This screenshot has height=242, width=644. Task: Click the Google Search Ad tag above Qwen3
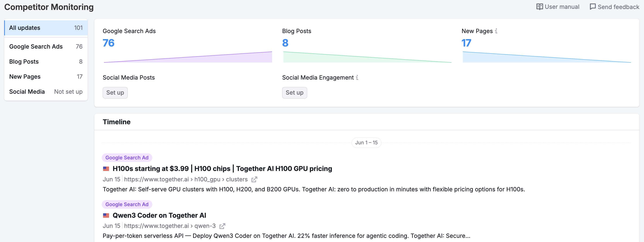click(127, 204)
